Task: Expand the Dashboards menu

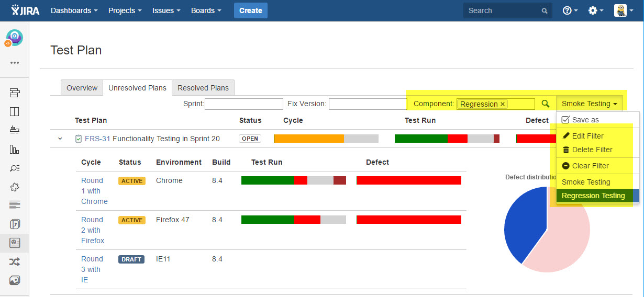Action: click(74, 10)
